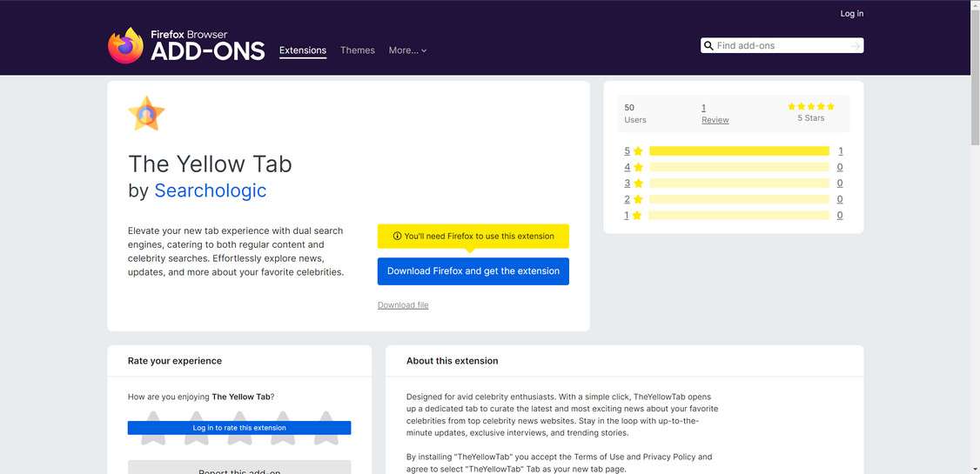The width and height of the screenshot is (980, 474).
Task: Click the Log in link
Action: click(852, 14)
